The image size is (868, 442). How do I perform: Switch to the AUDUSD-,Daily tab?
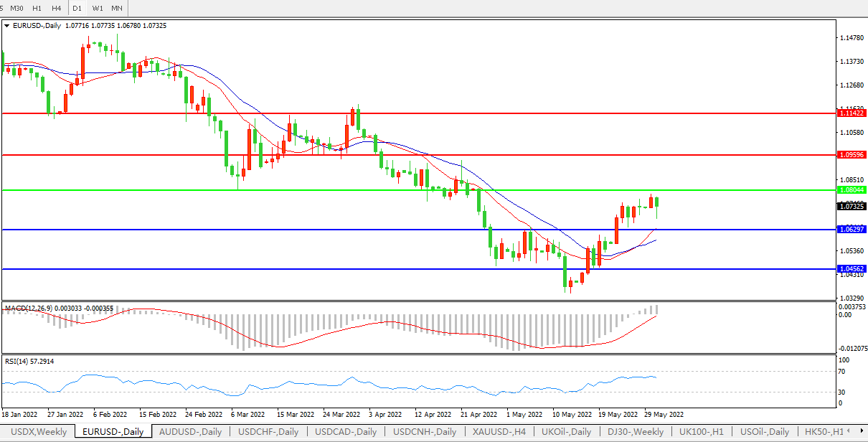click(189, 431)
